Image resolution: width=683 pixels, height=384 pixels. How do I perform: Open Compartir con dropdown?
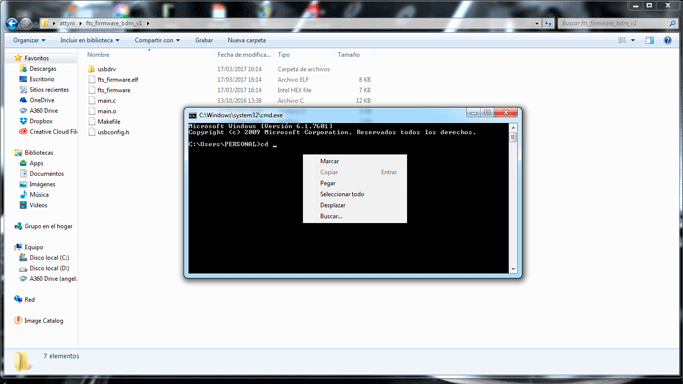tap(157, 40)
